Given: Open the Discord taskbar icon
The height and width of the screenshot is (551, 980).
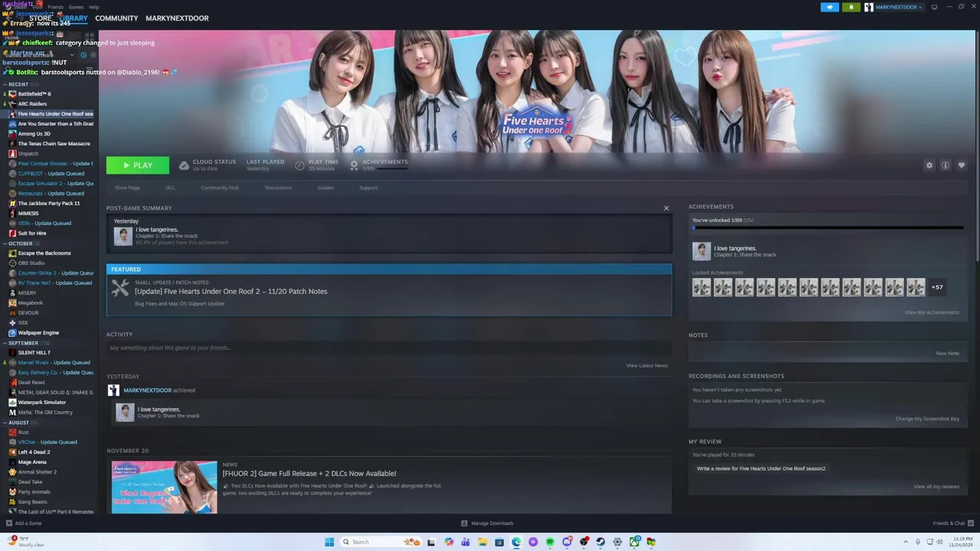Looking at the screenshot, I should pyautogui.click(x=567, y=542).
